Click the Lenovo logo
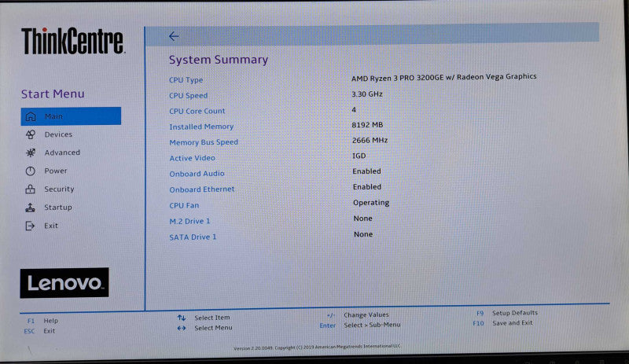Image resolution: width=629 pixels, height=364 pixels. (64, 282)
